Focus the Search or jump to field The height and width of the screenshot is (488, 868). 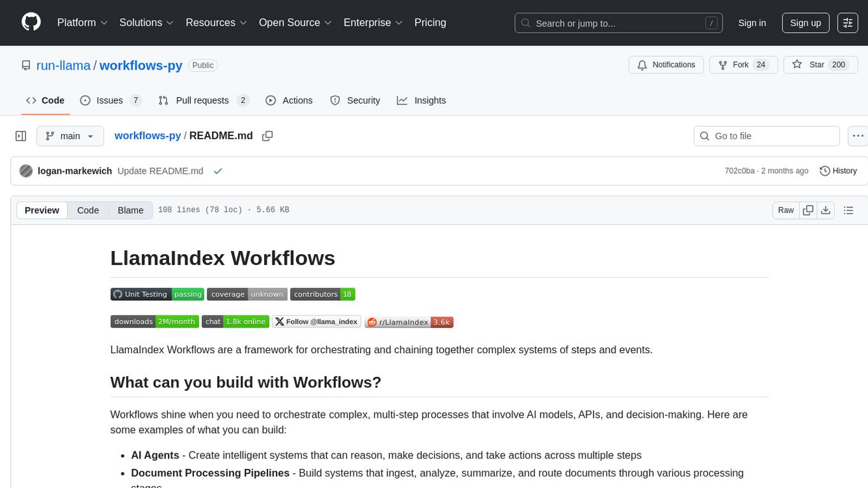(x=618, y=23)
